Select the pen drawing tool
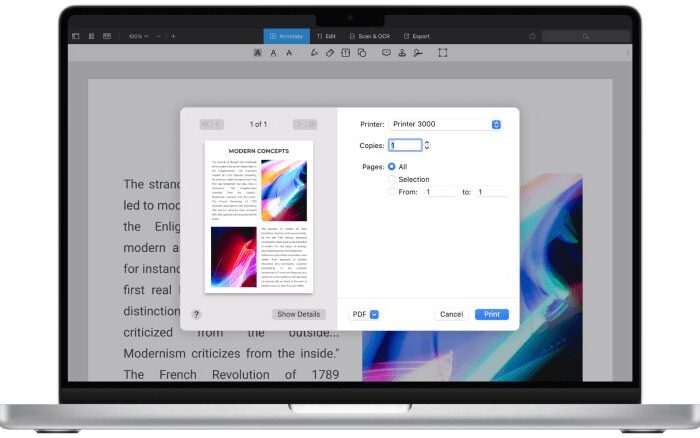Viewport: 700px width, 438px height. pos(314,53)
